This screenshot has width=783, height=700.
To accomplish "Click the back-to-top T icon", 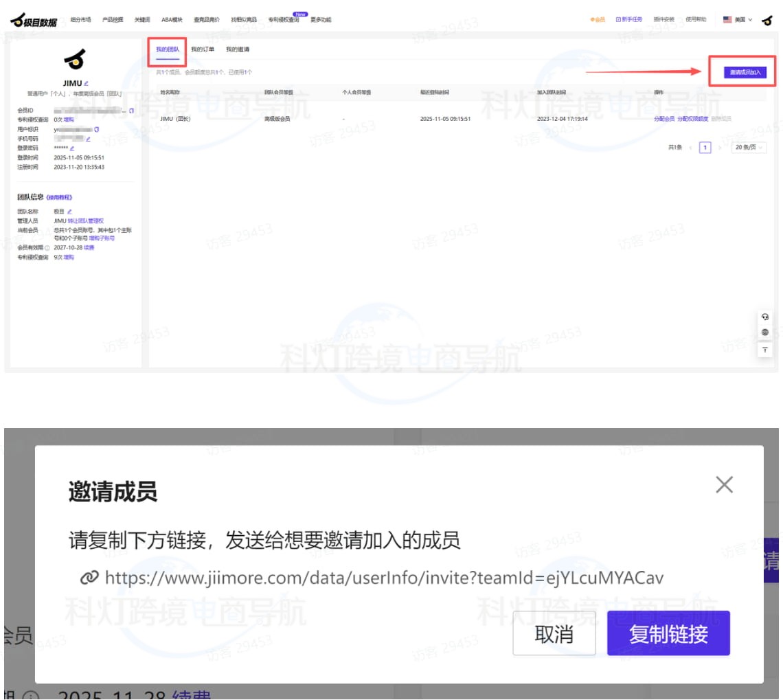I will [x=765, y=350].
